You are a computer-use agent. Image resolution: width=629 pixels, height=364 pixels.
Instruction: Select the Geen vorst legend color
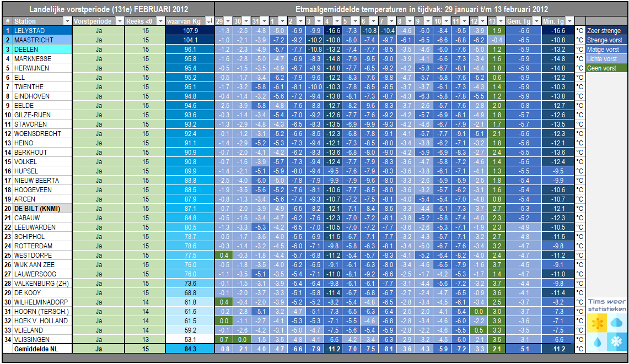pyautogui.click(x=606, y=68)
